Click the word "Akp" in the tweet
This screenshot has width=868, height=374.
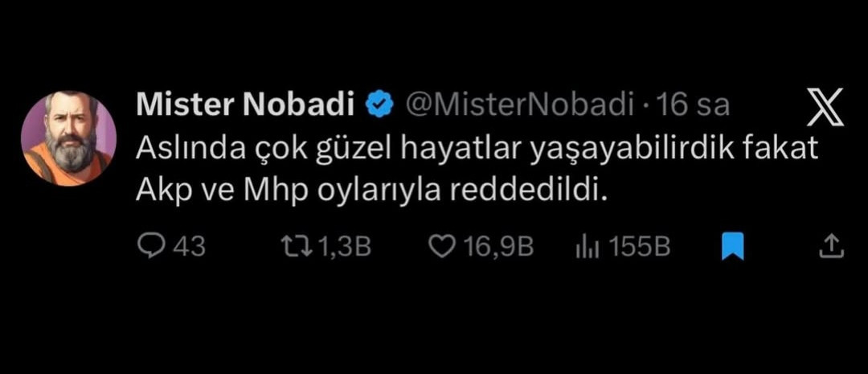tap(159, 192)
